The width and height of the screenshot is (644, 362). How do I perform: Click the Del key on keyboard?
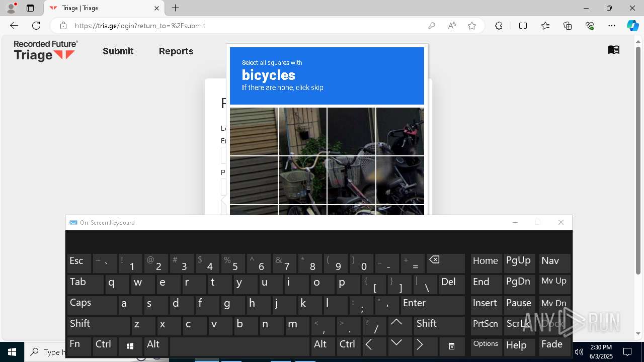click(x=452, y=285)
